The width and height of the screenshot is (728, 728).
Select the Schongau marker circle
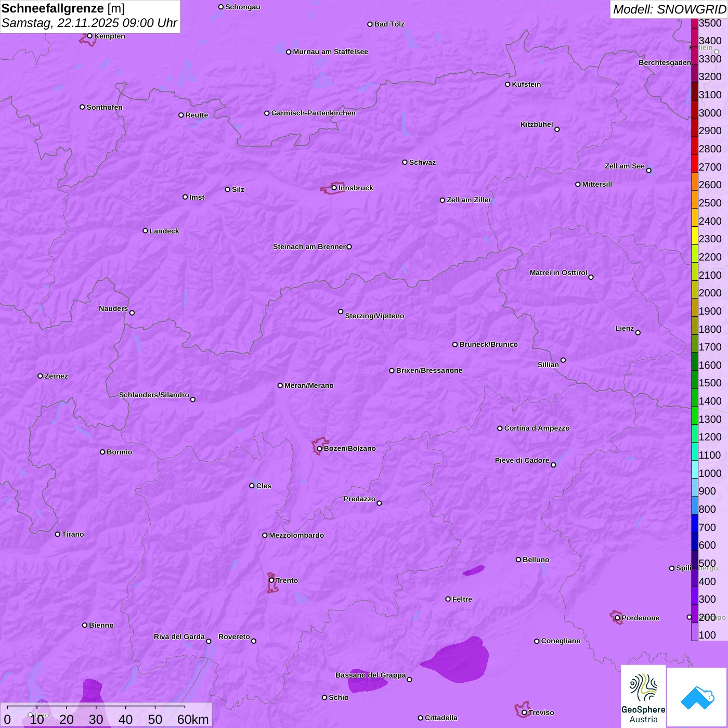(221, 7)
